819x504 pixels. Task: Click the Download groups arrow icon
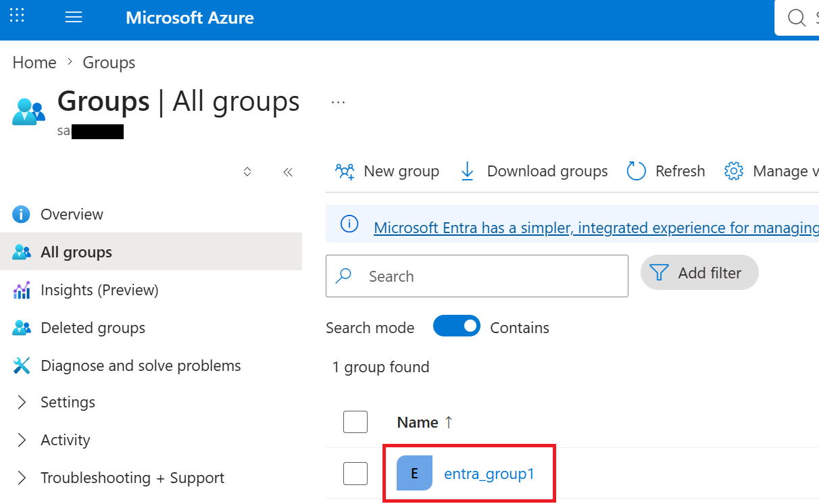[x=467, y=172]
